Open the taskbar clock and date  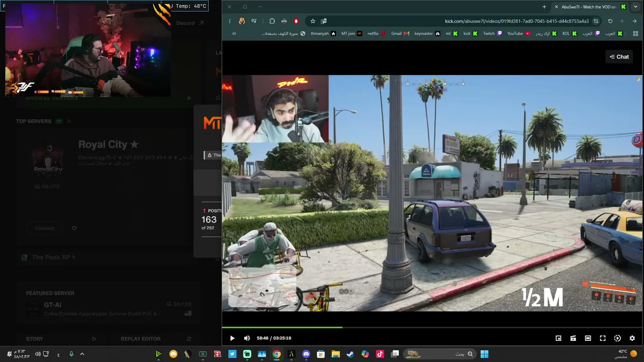point(22,354)
